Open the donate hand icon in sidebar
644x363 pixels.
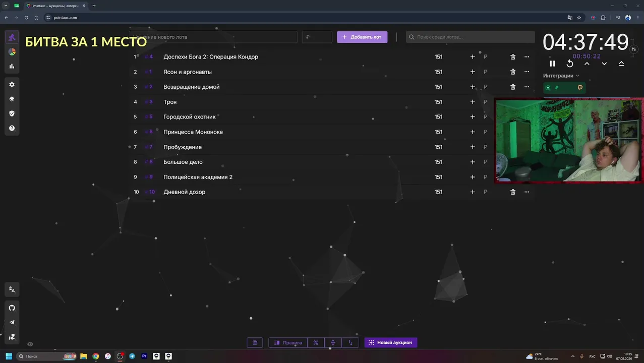pyautogui.click(x=12, y=337)
